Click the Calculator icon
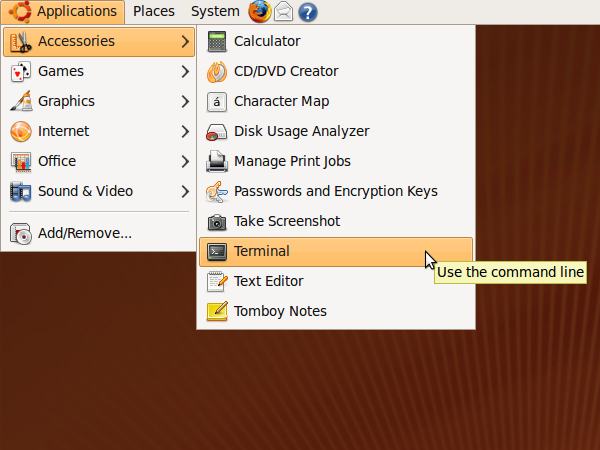This screenshot has width=600, height=450. [217, 41]
